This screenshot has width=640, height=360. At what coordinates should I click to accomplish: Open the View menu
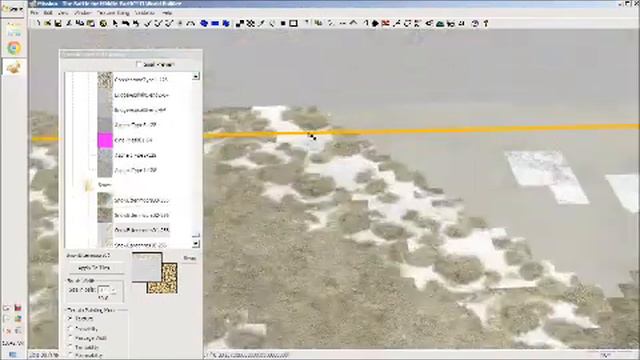[x=63, y=13]
